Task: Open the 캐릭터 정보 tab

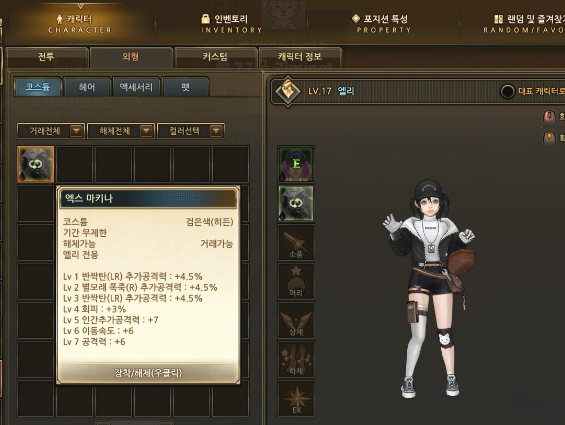Action: tap(300, 57)
